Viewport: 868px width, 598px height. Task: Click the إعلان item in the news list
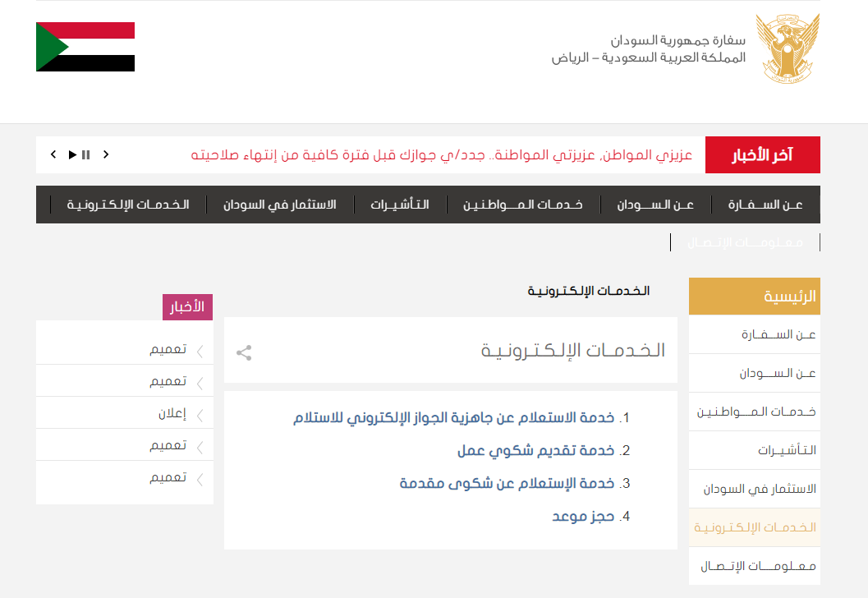[x=172, y=414]
